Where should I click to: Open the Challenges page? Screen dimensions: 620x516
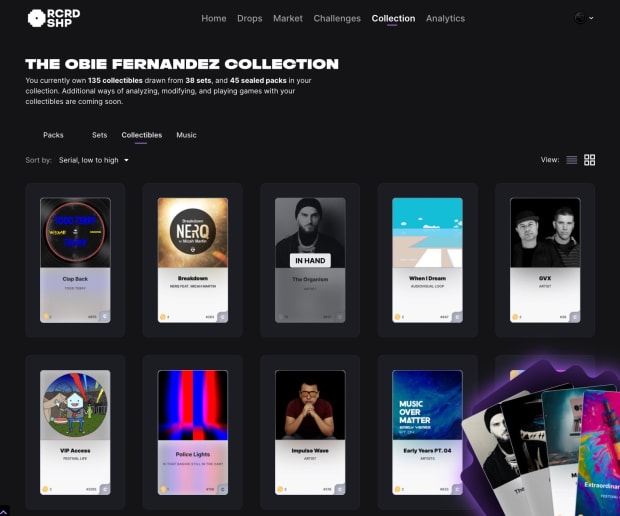pos(337,18)
